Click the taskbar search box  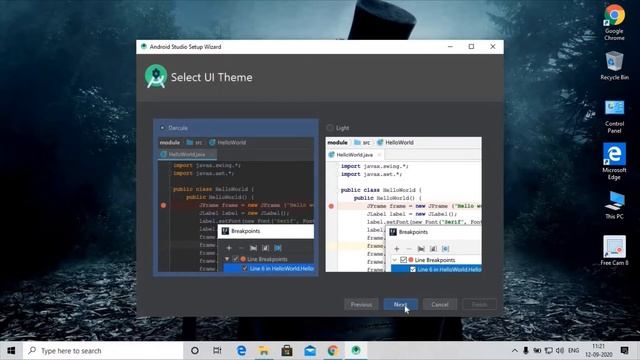click(103, 351)
